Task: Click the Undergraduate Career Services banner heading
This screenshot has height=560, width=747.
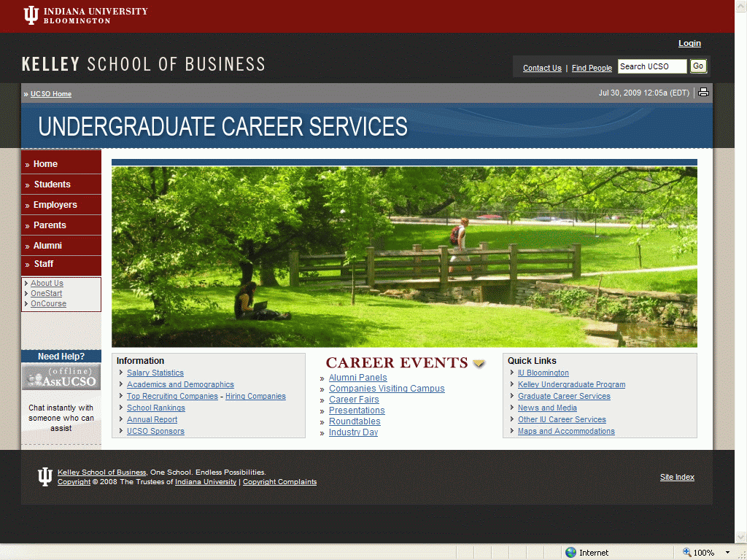Action: click(x=223, y=127)
